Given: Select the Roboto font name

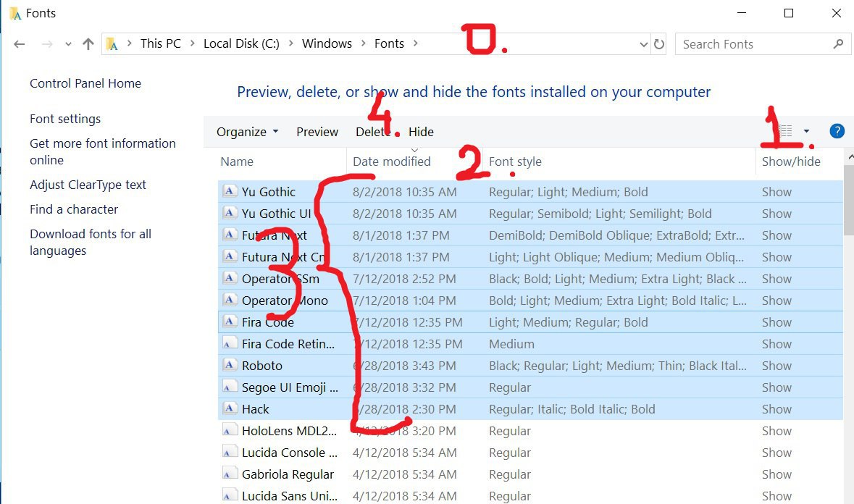Looking at the screenshot, I should point(262,366).
